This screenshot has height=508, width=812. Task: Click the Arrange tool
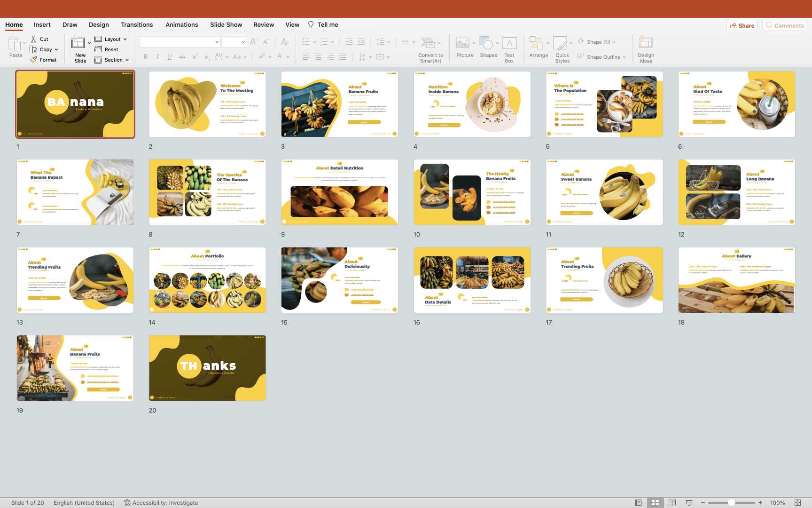(536, 43)
